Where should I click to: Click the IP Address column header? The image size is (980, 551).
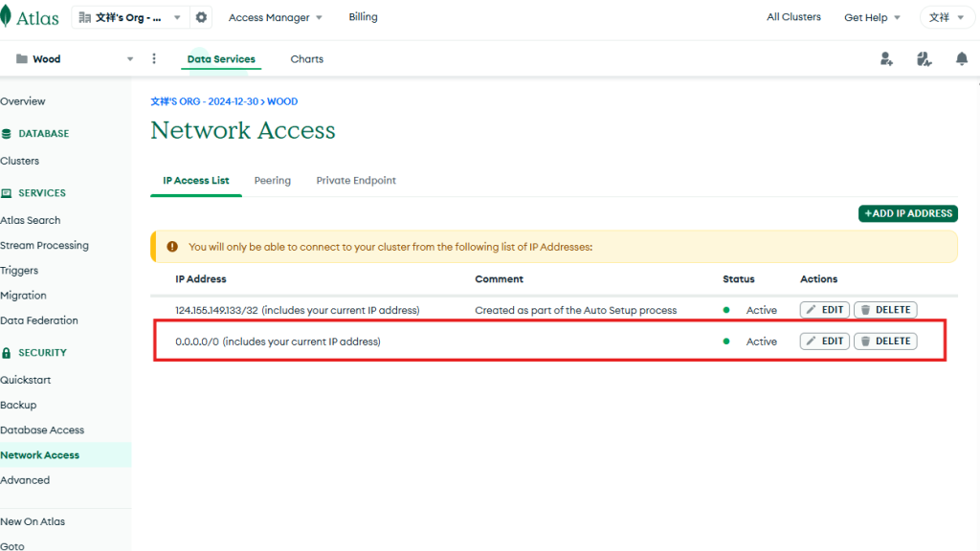coord(201,278)
